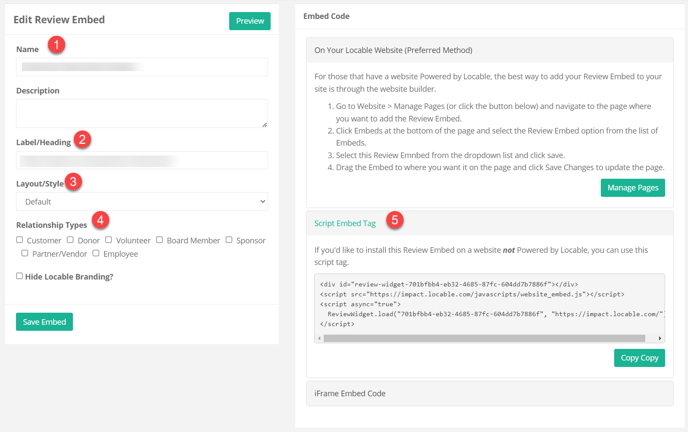Check the Employee checkbox
The height and width of the screenshot is (432, 688).
click(x=96, y=253)
